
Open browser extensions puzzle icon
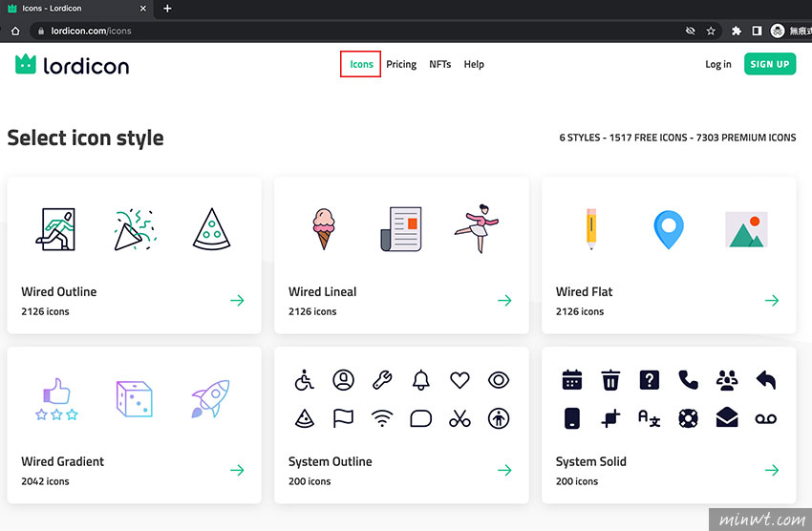(736, 32)
